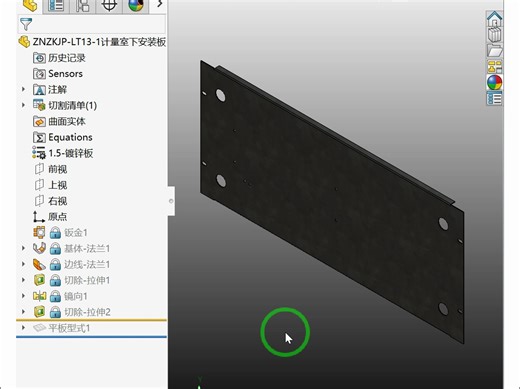
Task: Click the 镜向1 mirror icon
Action: [x=39, y=296]
